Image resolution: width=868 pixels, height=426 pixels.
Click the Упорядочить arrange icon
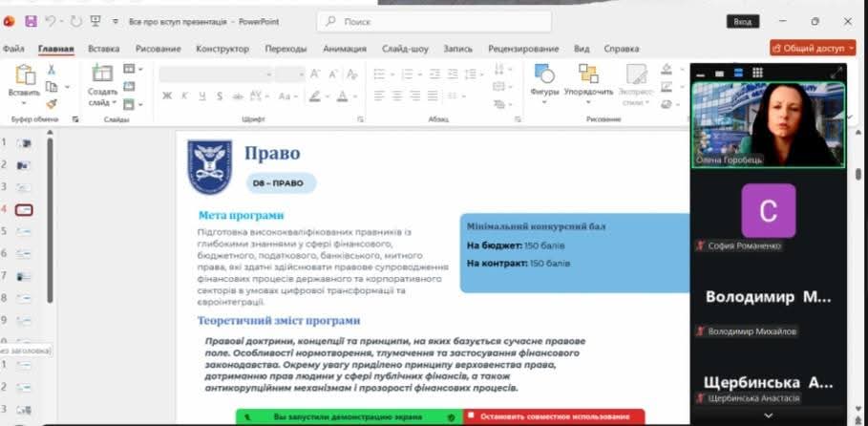click(588, 75)
